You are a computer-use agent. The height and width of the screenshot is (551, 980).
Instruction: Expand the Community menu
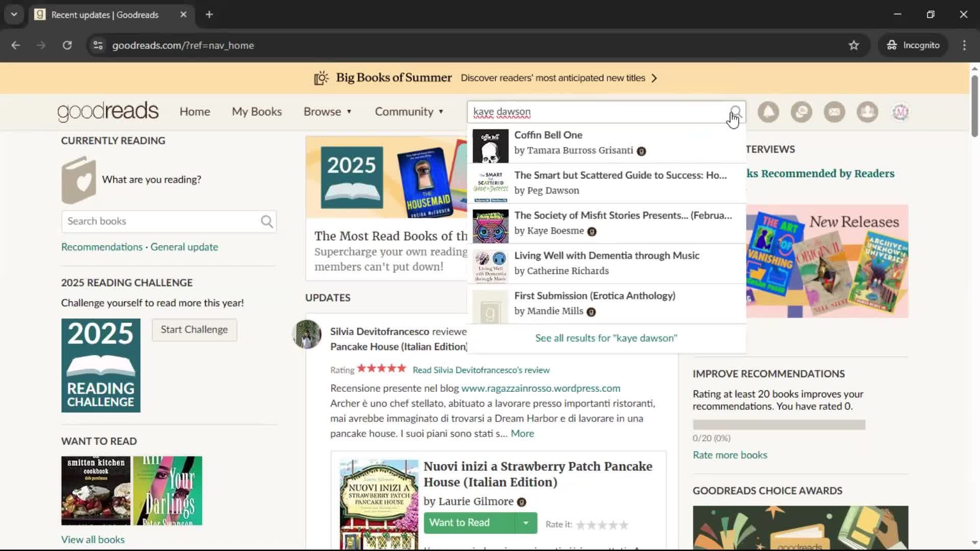409,112
